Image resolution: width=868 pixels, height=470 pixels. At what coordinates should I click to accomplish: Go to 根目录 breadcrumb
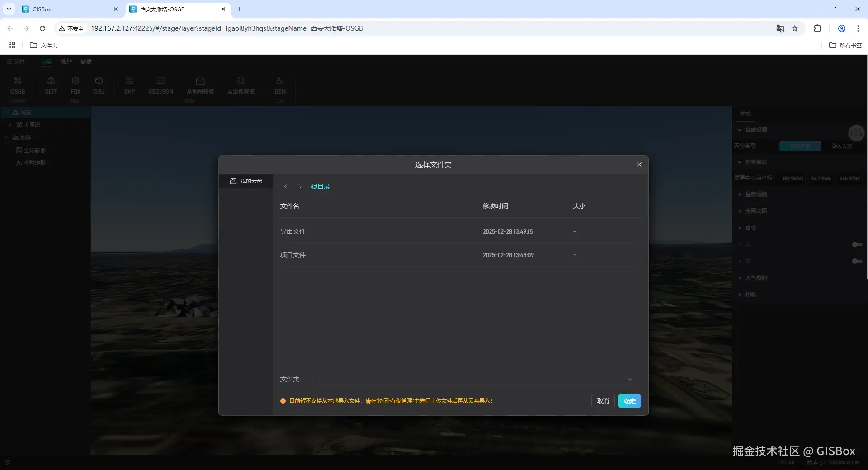(321, 187)
